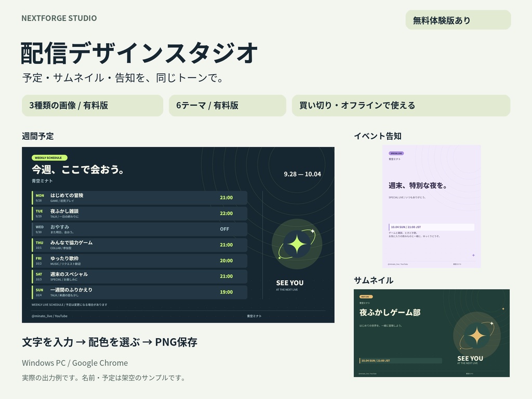Click the NEXTFORGE STUDIO brand name
The height and width of the screenshot is (399, 532).
tap(59, 18)
